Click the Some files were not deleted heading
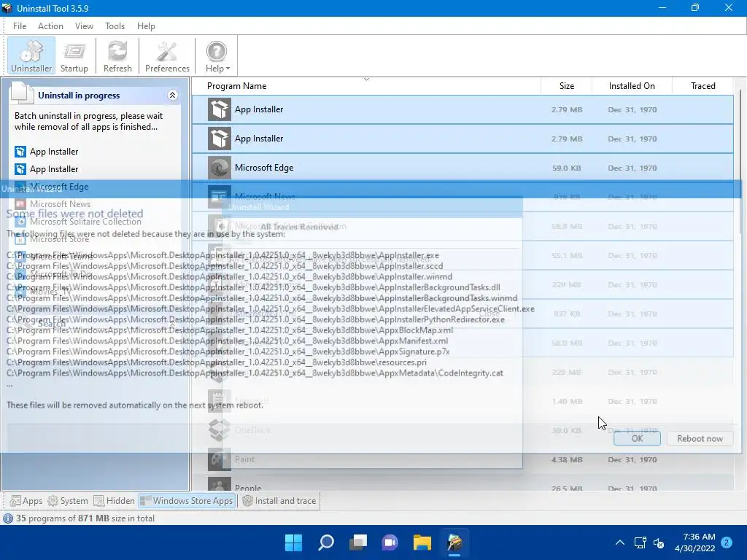The height and width of the screenshot is (560, 747). click(x=75, y=214)
